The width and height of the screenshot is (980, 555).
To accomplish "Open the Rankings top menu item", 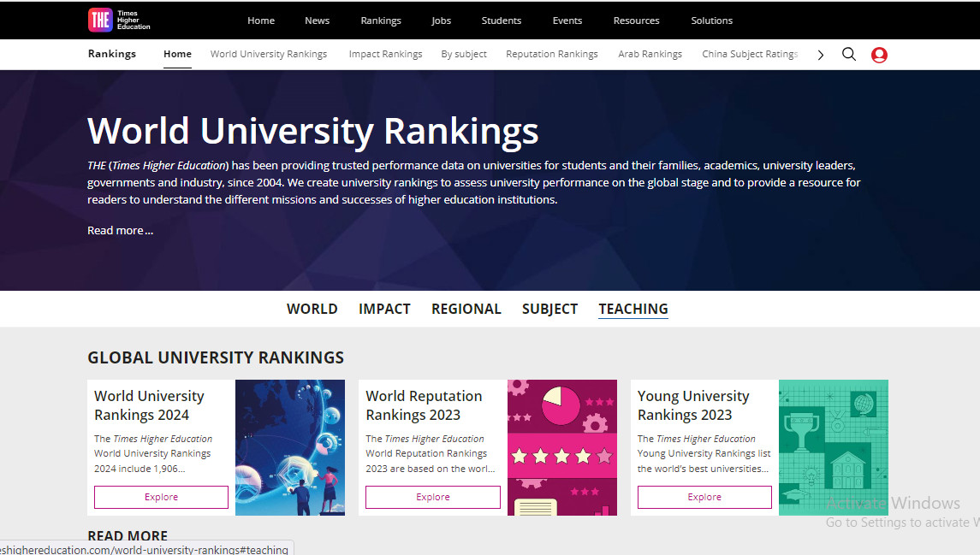I will pos(381,21).
